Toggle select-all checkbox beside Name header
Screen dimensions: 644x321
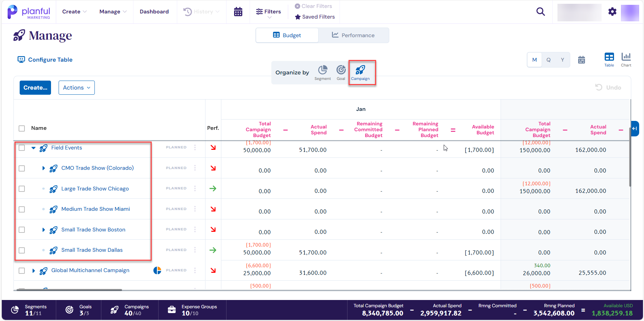pos(22,128)
